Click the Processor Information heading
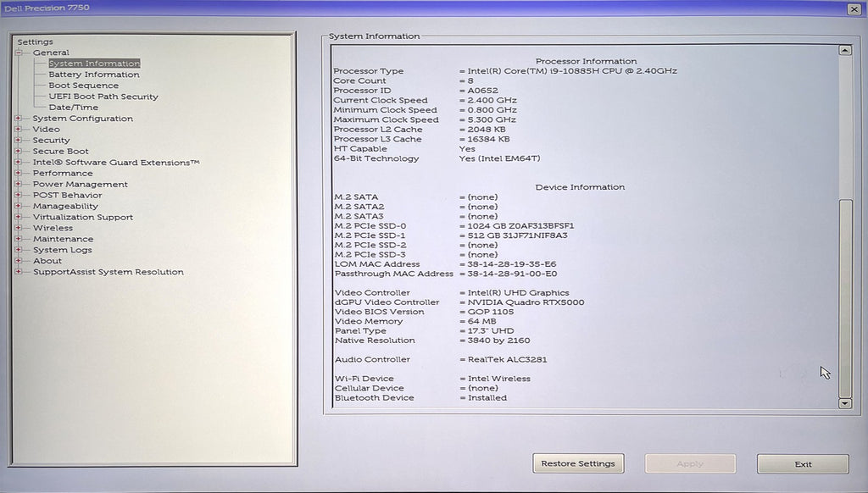The width and height of the screenshot is (868, 493). [587, 62]
